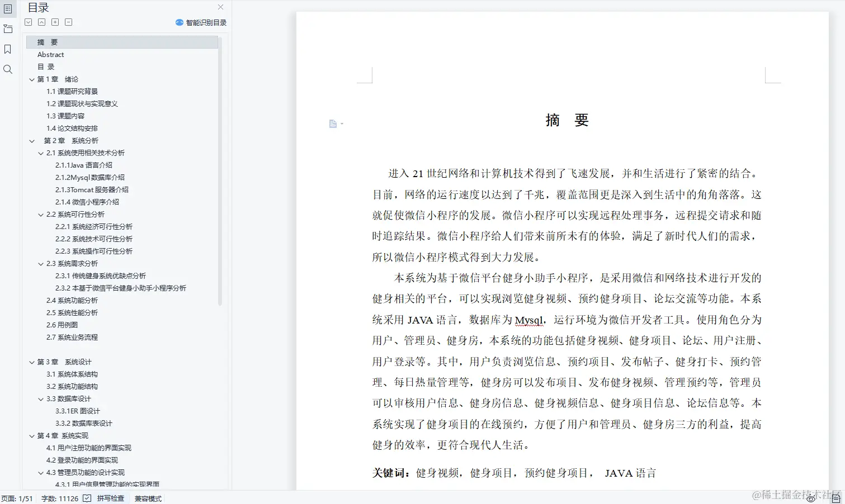
Task: Click the plus icon to promote outline level
Action: [55, 22]
